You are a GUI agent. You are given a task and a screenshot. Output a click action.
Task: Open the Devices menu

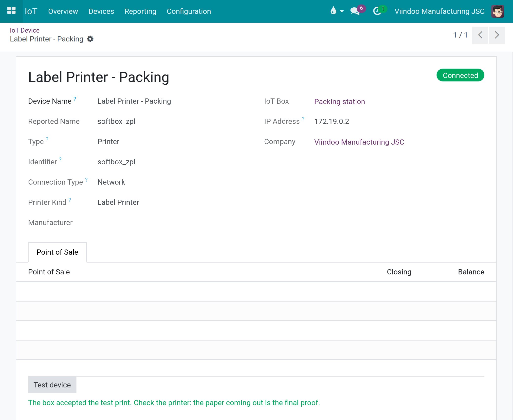pos(101,11)
